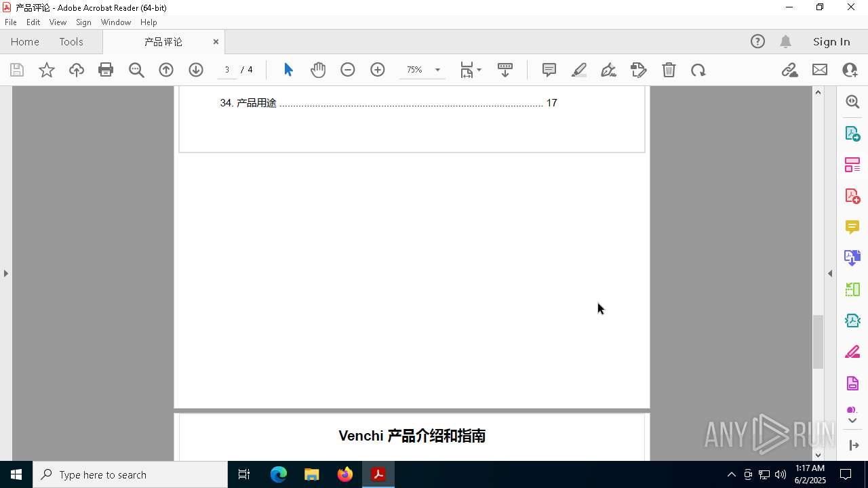This screenshot has width=868, height=488.
Task: Expand the left navigation pane arrow
Action: tap(6, 273)
